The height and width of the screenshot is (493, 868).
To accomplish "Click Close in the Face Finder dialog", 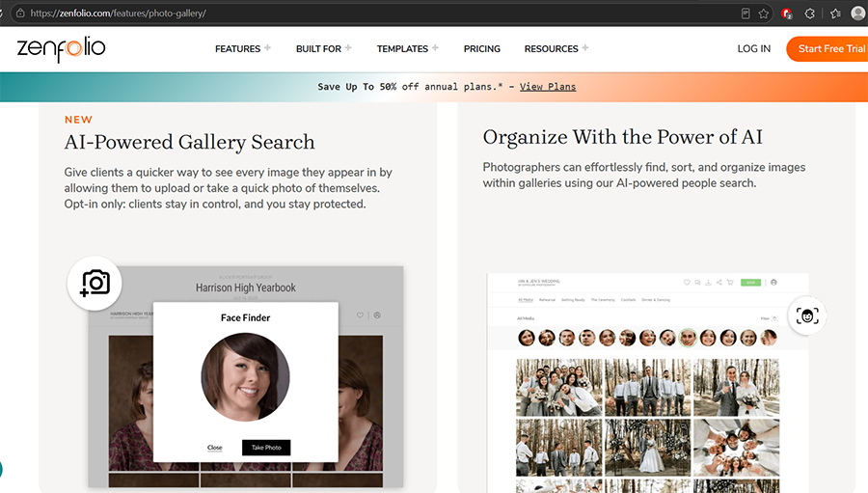I will (x=215, y=448).
